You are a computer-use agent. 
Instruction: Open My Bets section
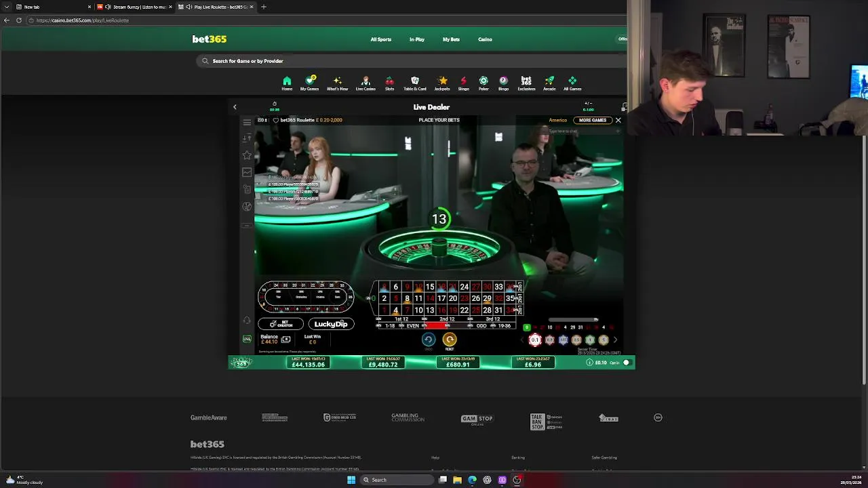pos(451,39)
